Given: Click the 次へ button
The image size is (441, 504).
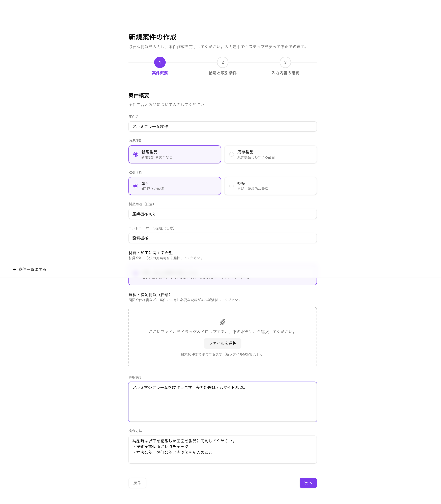Looking at the screenshot, I should (x=308, y=483).
